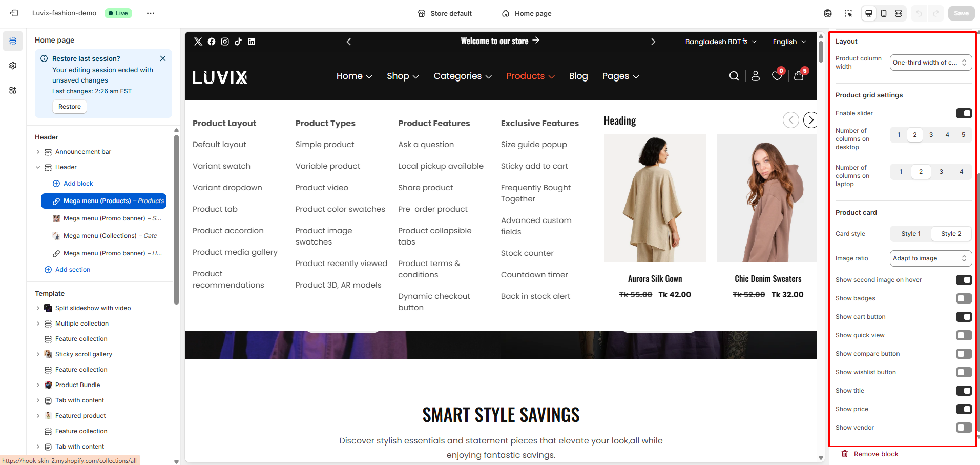Close the restore session notice
The height and width of the screenshot is (465, 980).
[x=163, y=58]
